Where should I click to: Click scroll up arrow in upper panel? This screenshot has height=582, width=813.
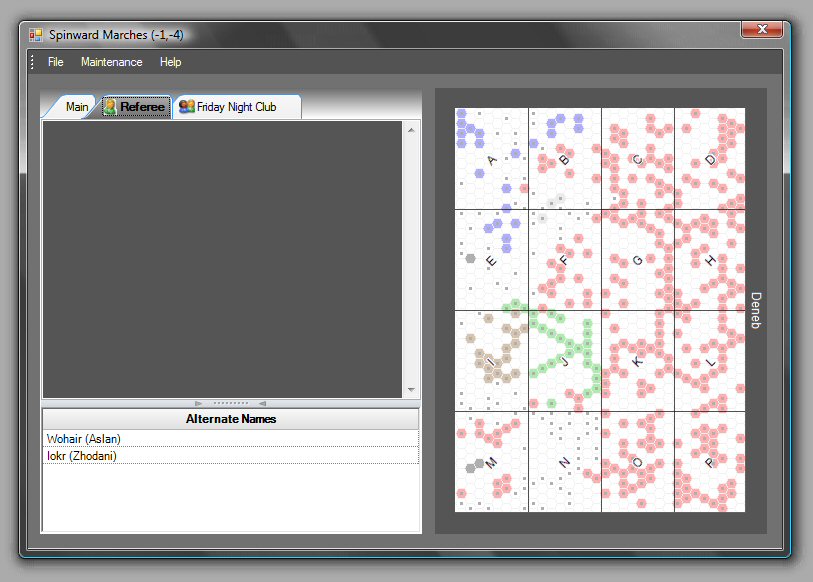tap(411, 129)
